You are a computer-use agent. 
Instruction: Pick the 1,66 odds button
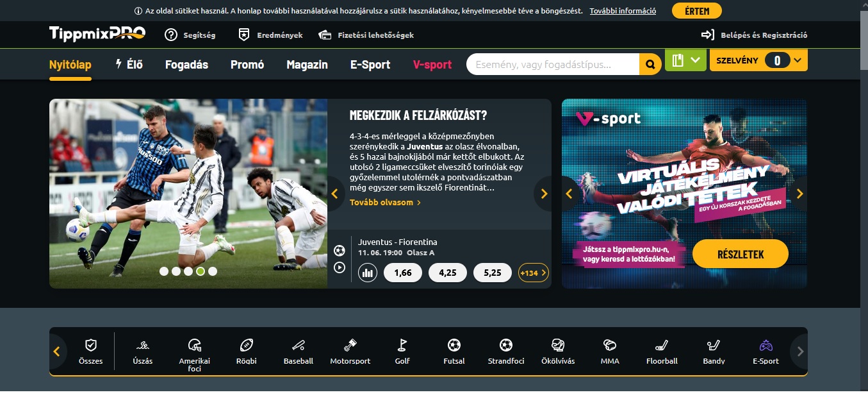click(403, 273)
